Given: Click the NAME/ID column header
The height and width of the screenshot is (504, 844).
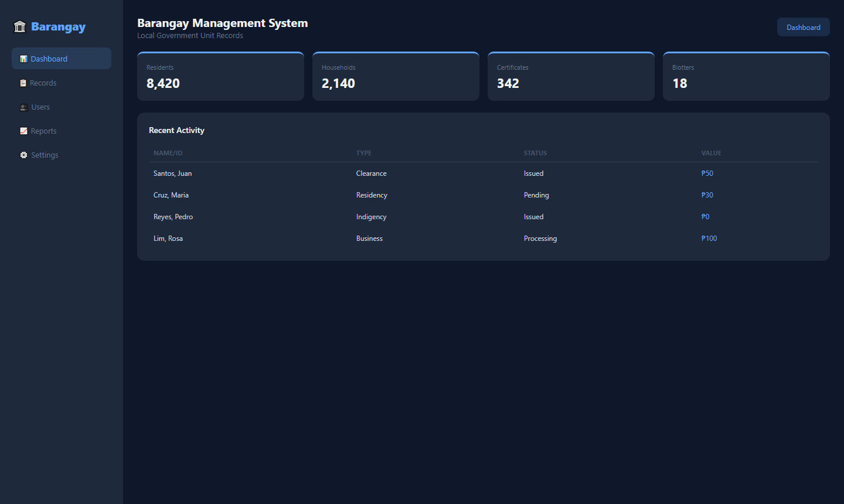Looking at the screenshot, I should [x=168, y=153].
